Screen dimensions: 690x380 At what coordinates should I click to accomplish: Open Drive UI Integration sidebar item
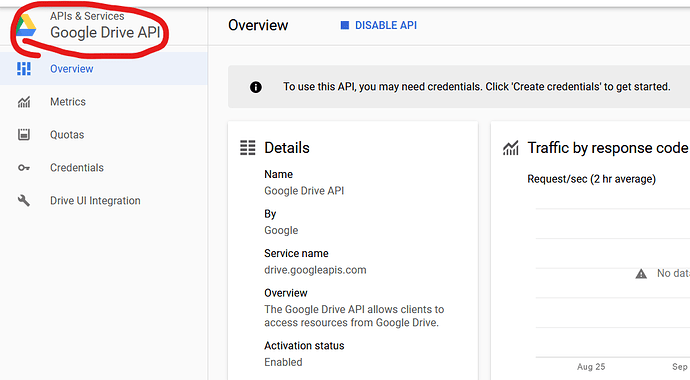point(104,201)
